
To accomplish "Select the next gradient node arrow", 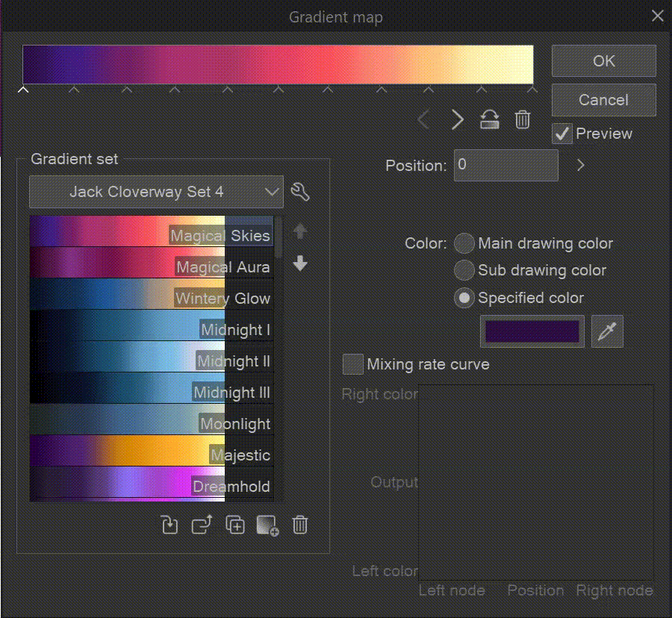I will point(458,119).
